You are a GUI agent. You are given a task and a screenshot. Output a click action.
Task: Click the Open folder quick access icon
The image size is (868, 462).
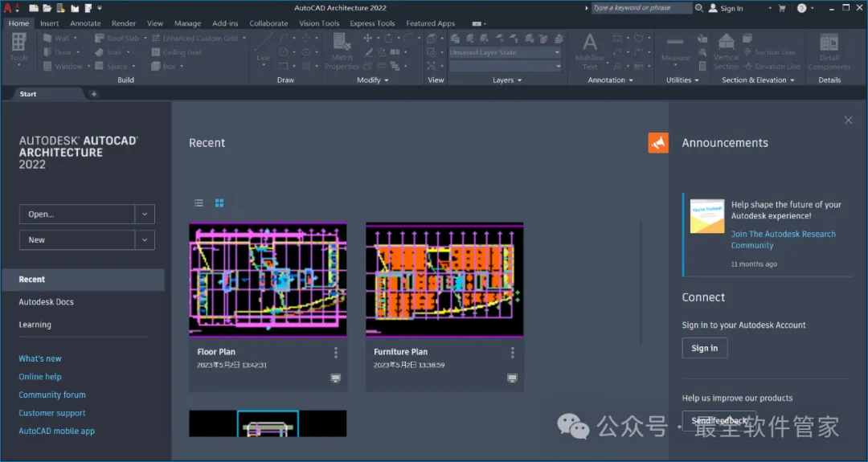pyautogui.click(x=47, y=8)
